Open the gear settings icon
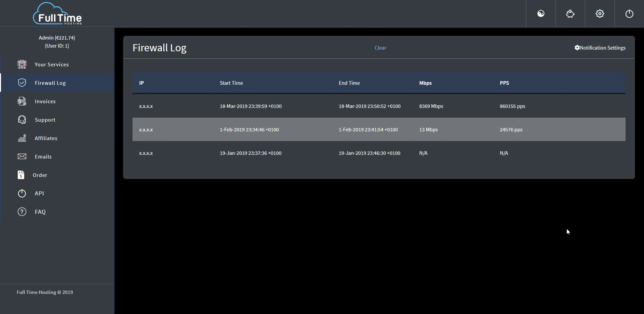Viewport: 644px width, 314px height. (x=600, y=13)
